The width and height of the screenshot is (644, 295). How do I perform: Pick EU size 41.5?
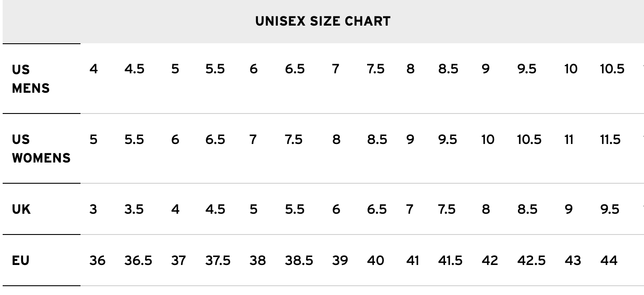[x=450, y=261]
